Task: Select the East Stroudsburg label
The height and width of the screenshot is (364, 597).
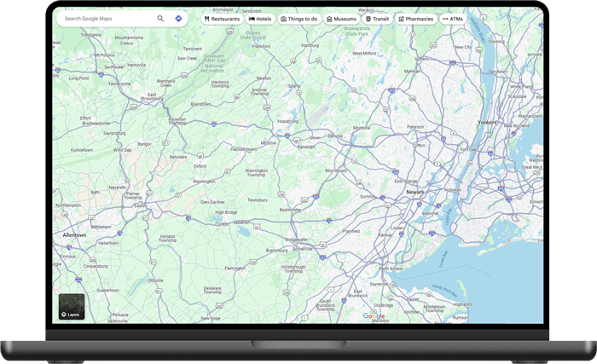Action: point(152,96)
